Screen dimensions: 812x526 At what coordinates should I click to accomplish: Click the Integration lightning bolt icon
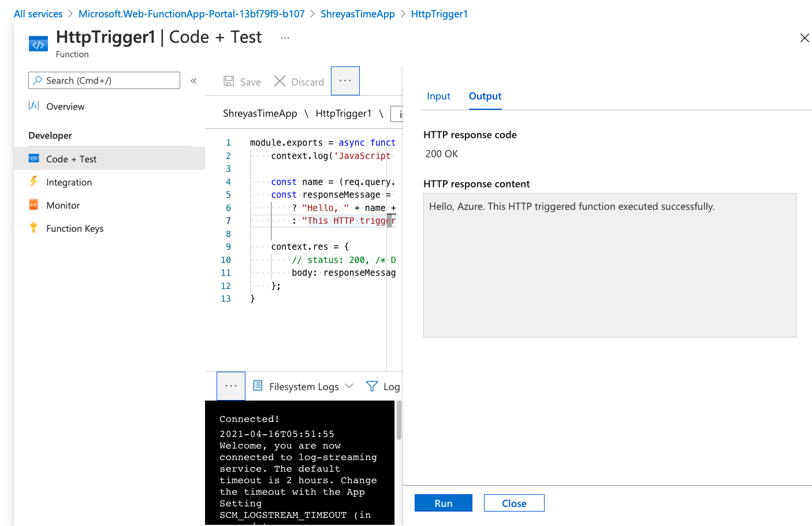[34, 181]
